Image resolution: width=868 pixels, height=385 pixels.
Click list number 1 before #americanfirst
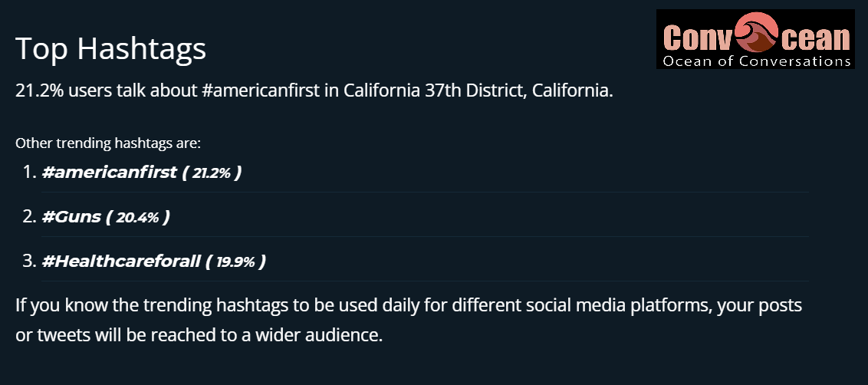click(30, 173)
